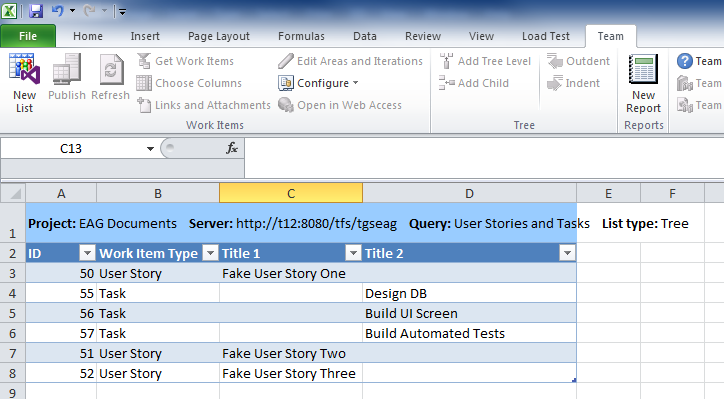Viewport: 724px width, 399px height.
Task: Click the cell 'Build Automated Tests'
Action: (469, 333)
